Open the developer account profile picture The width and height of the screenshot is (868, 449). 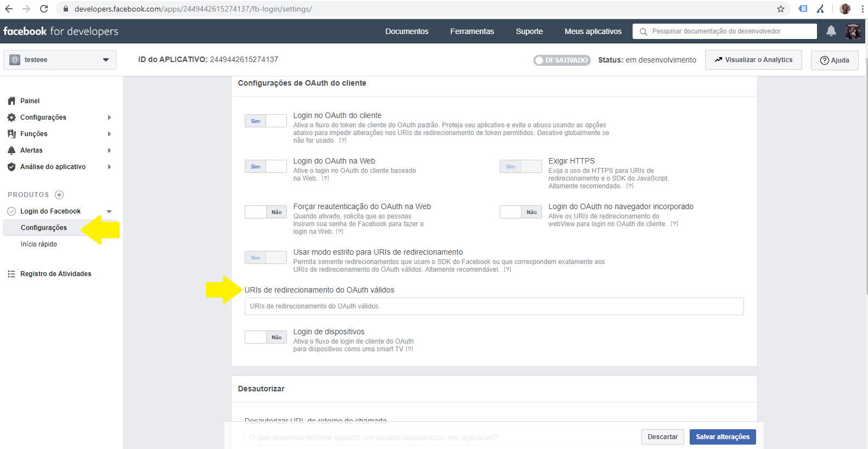coord(853,31)
